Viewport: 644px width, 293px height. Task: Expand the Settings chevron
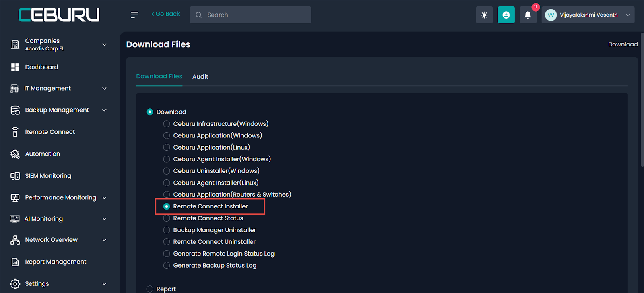[x=104, y=284]
